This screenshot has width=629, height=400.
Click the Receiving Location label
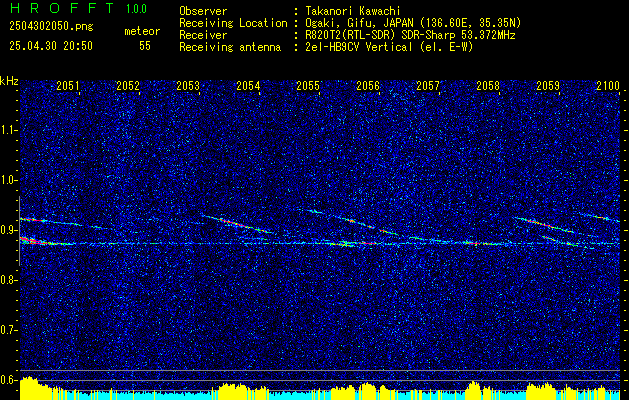coord(233,23)
